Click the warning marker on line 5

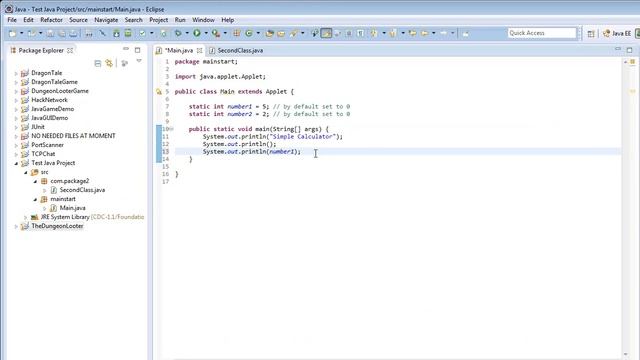coord(159,92)
